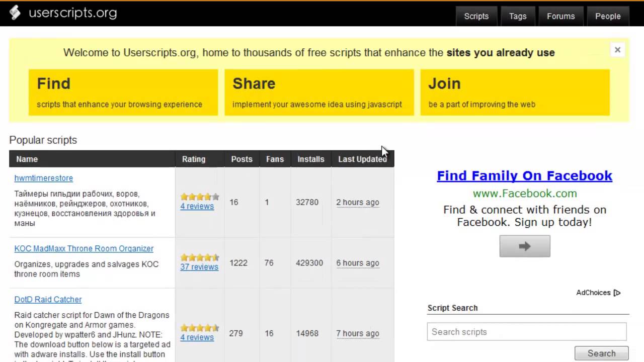Click the KOC MadMaxx star rating
644x362 pixels.
pos(200,257)
